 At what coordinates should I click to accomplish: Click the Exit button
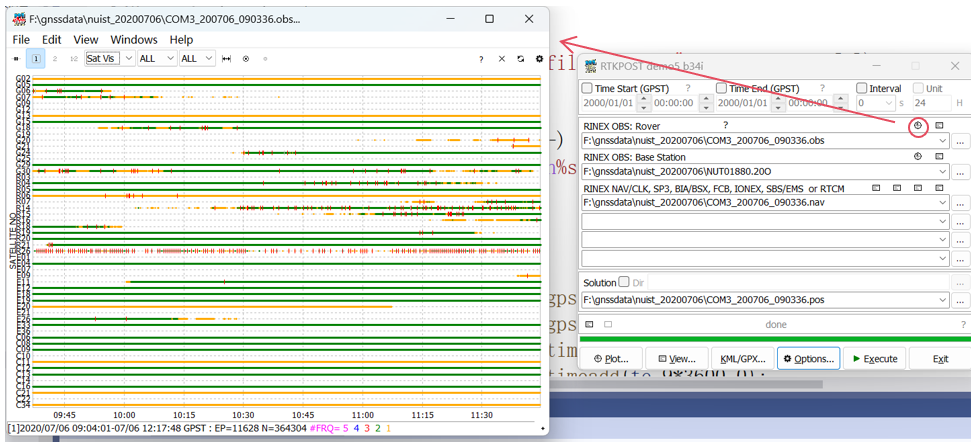click(x=941, y=358)
